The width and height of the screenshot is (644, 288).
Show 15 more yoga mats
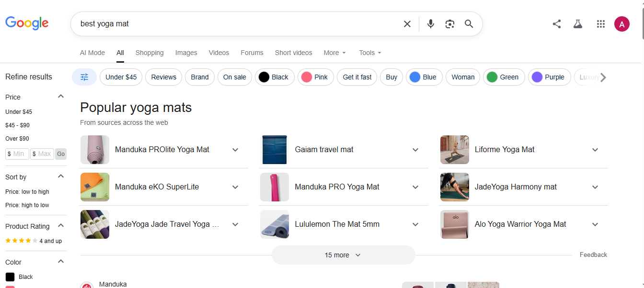click(343, 255)
